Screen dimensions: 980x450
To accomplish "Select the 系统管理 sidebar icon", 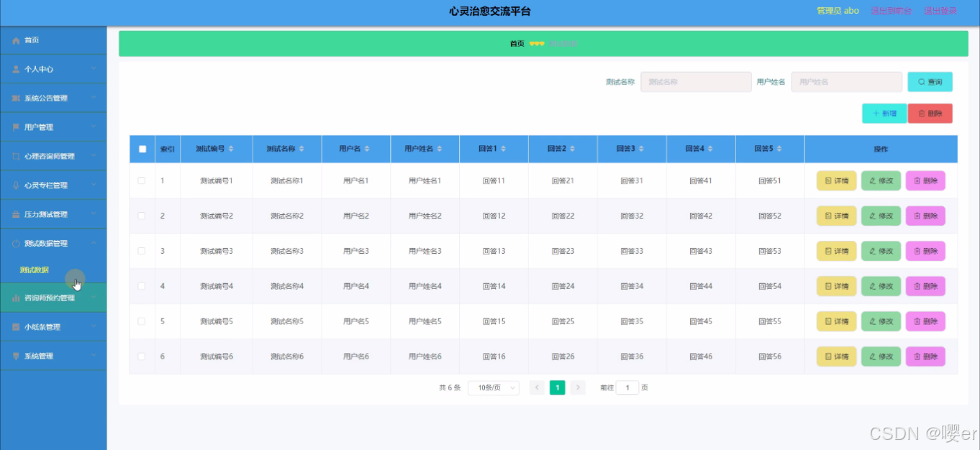I will (16, 355).
